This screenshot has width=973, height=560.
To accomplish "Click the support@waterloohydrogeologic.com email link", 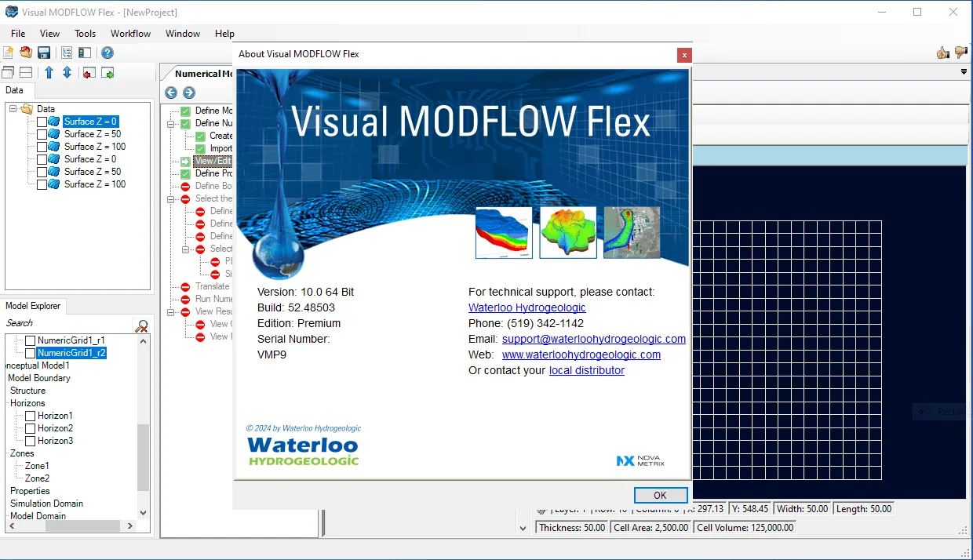I will click(x=594, y=339).
